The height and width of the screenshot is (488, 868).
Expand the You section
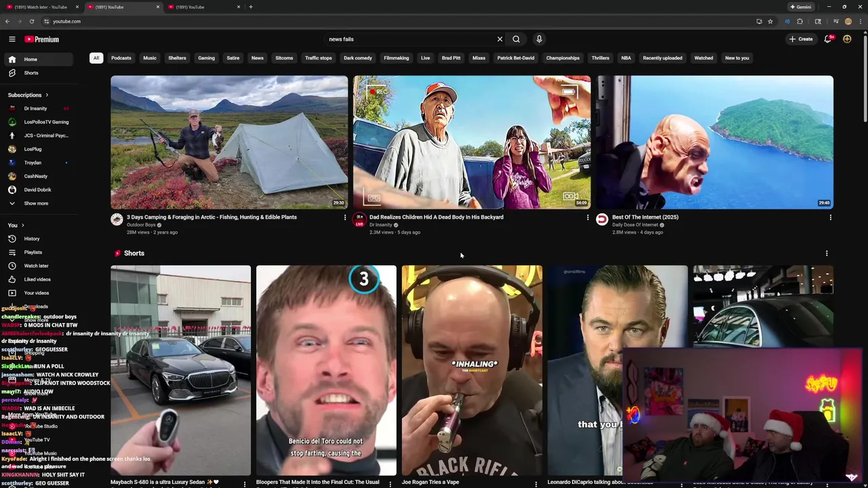coord(16,225)
